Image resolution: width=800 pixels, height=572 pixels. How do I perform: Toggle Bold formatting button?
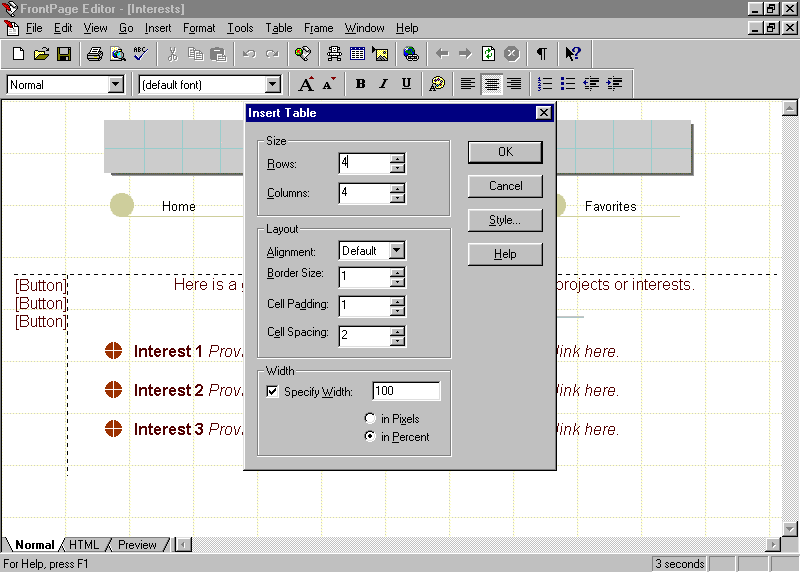tap(360, 84)
